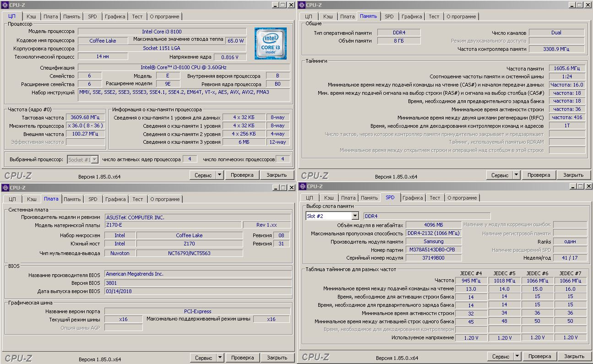Open the SPD tab in Память window
This screenshot has height=364, width=593.
point(389,16)
